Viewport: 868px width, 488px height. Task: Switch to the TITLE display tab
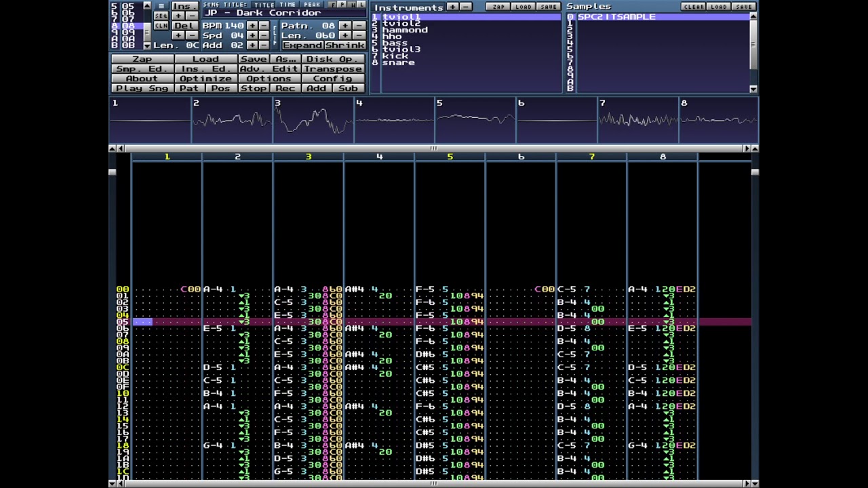[264, 5]
